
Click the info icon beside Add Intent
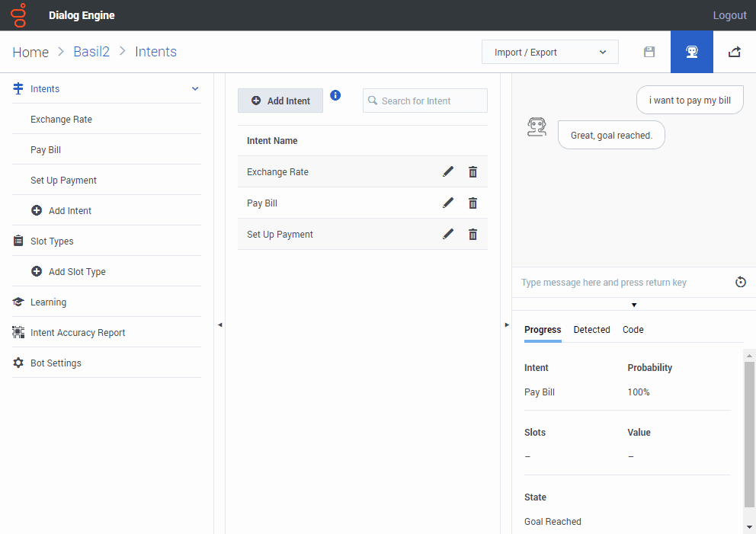point(335,96)
